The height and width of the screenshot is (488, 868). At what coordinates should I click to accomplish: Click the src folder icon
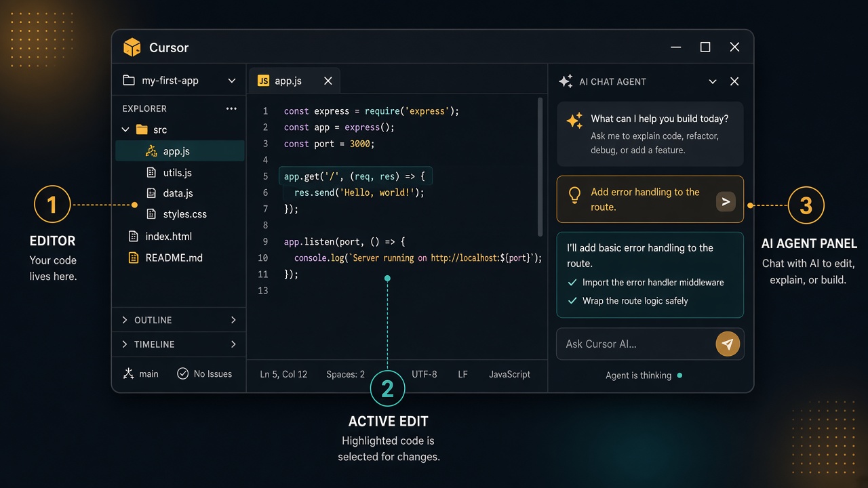coord(142,129)
